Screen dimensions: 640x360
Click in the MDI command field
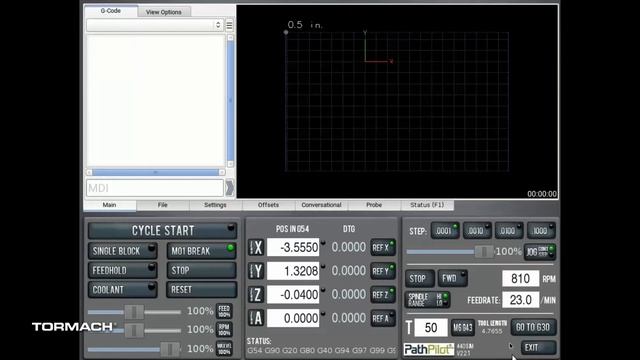(155, 188)
